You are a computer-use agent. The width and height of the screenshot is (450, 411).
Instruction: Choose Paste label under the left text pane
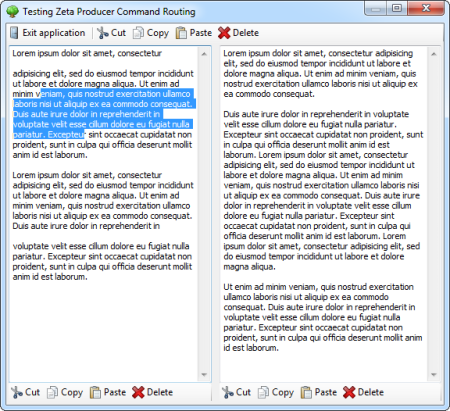[115, 392]
